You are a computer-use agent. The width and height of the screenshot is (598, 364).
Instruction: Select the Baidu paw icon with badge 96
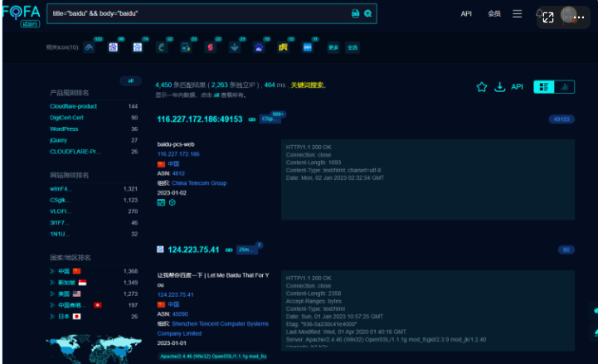click(114, 47)
